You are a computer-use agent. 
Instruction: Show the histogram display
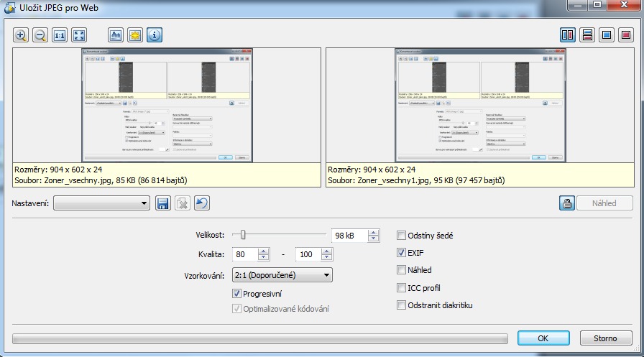[x=116, y=34]
